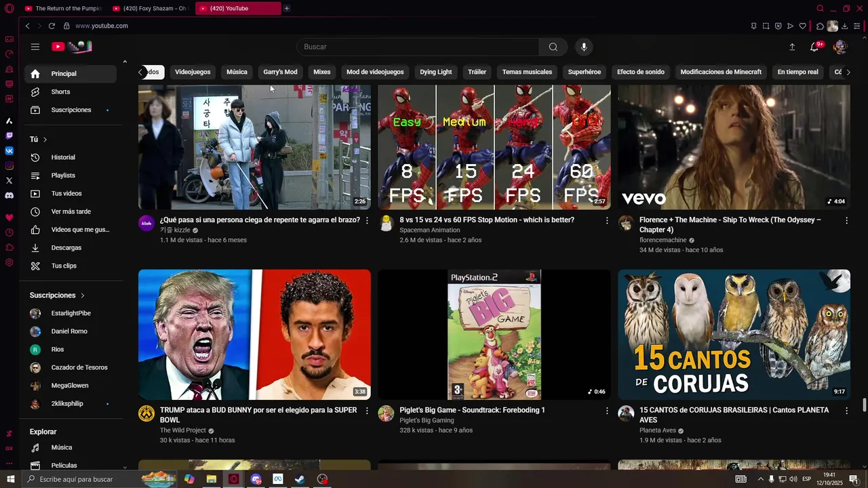Screen dimensions: 868x488
Task: Select the Efecto de sonido chip
Action: tap(641, 72)
